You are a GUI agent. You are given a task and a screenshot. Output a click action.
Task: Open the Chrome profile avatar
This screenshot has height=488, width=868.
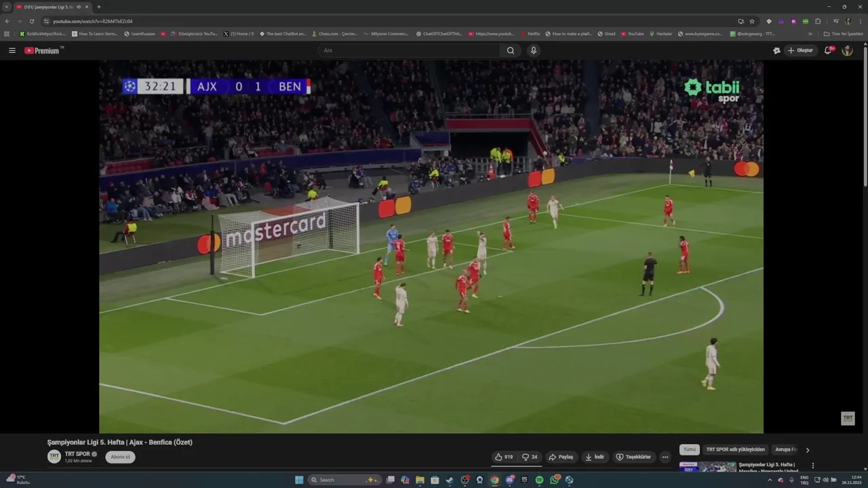[x=848, y=21]
